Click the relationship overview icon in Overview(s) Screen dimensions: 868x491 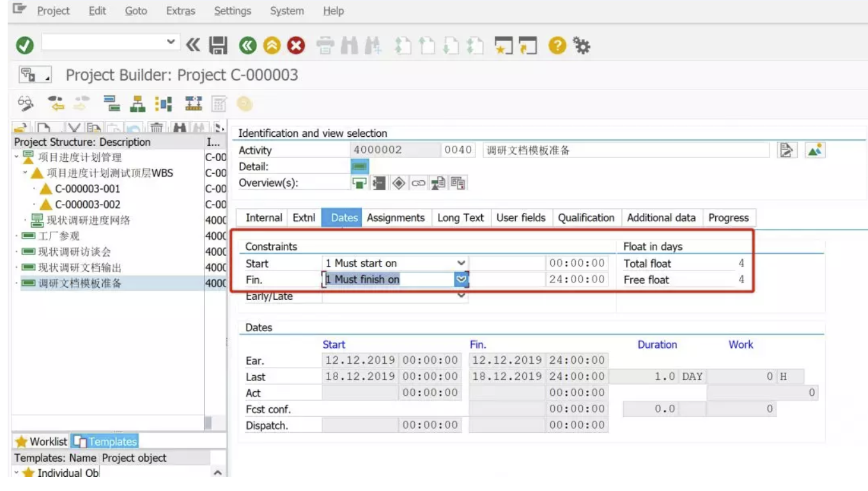click(x=379, y=183)
